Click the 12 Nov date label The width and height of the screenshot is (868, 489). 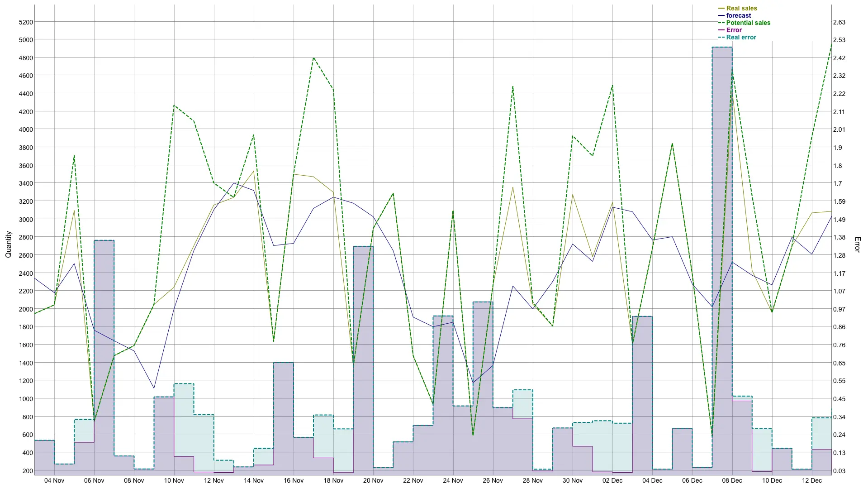point(213,480)
